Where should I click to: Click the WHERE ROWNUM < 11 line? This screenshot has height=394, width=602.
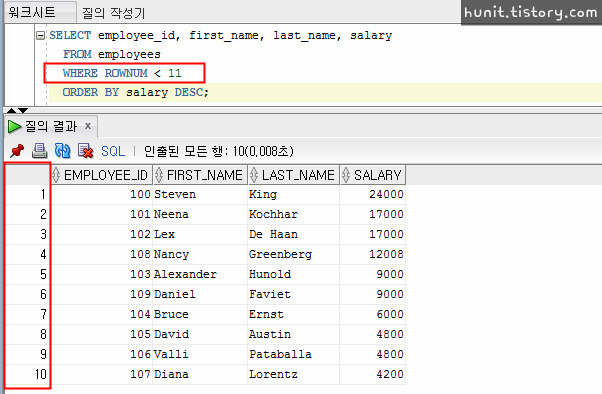[122, 73]
